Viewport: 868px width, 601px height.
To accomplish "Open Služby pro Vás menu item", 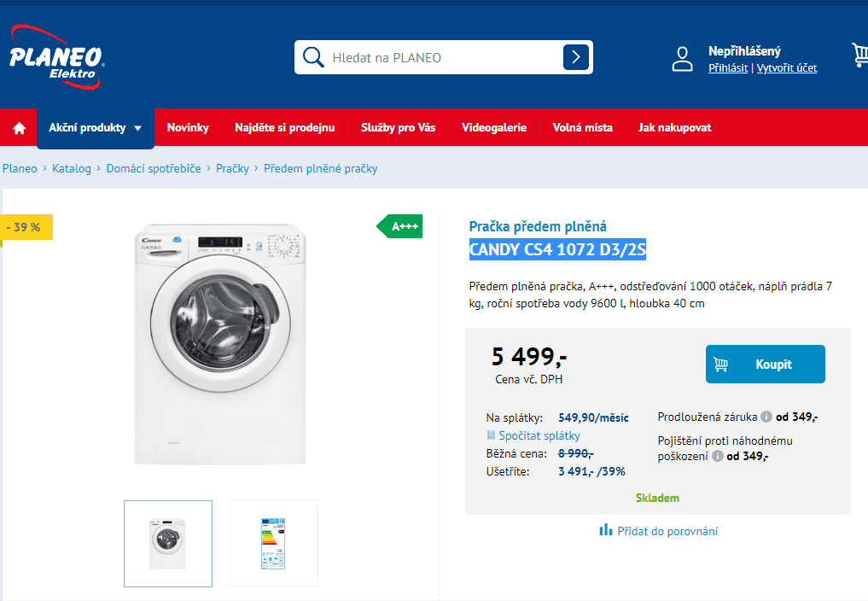I will (x=398, y=127).
